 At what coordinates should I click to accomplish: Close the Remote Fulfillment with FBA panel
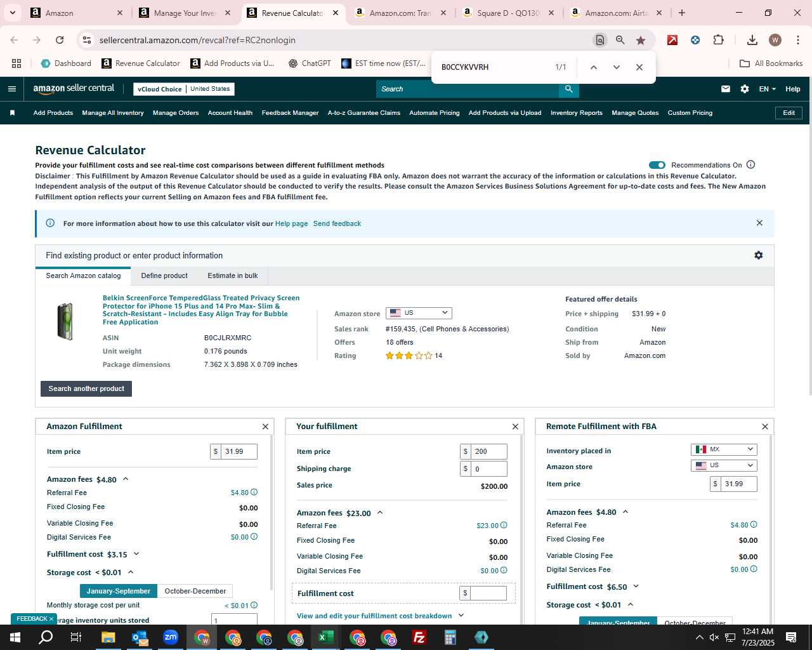pos(765,427)
